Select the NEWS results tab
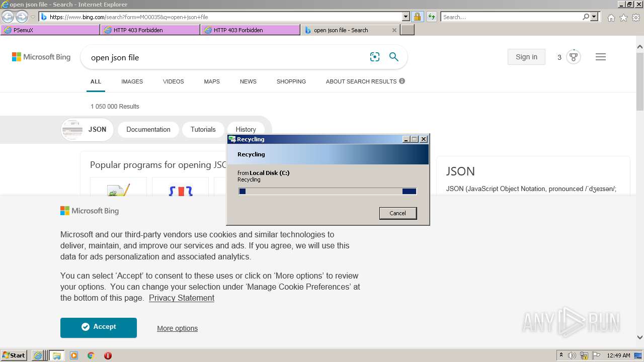Screen dimensions: 644x362 [x=248, y=81]
